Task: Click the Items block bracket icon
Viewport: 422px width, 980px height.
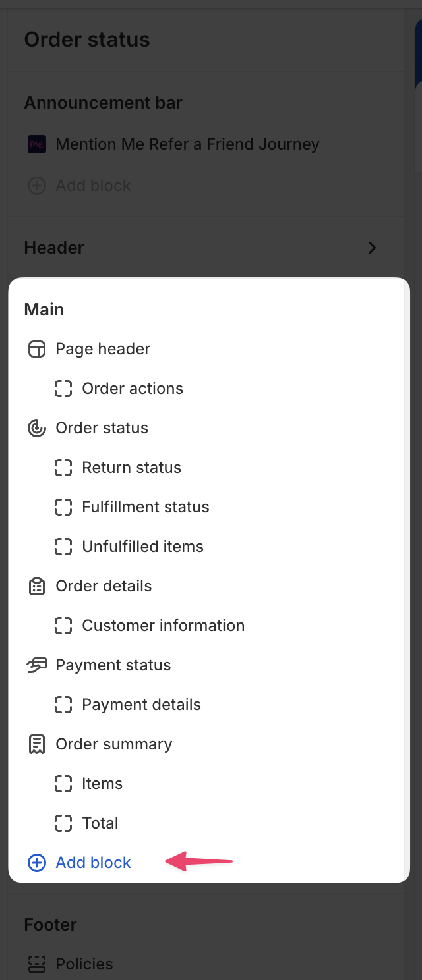Action: (63, 784)
